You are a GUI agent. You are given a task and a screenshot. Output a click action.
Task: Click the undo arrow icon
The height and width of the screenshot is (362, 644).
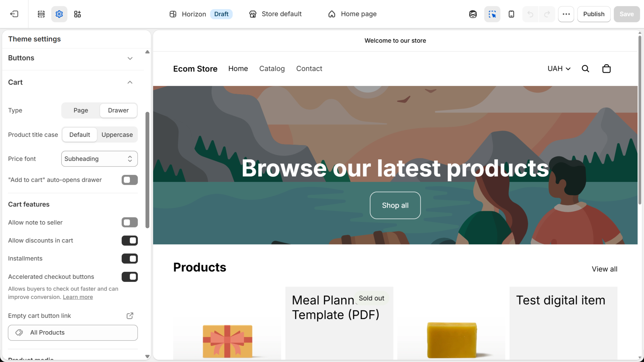pyautogui.click(x=530, y=14)
